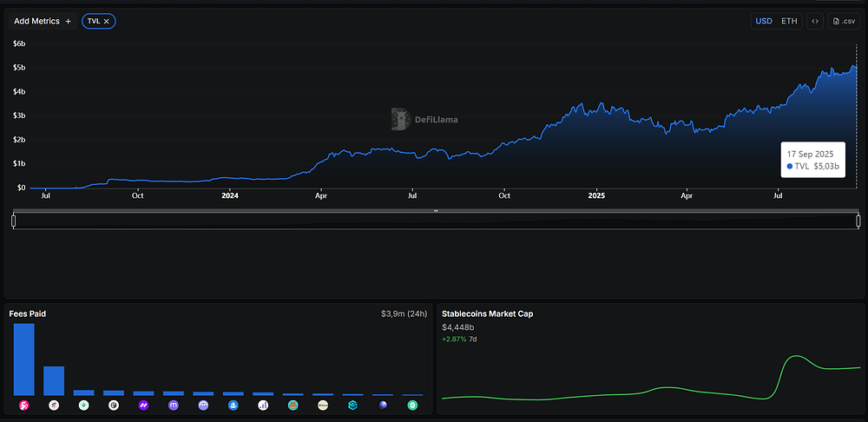Click the last green protocol icon in Fees Paid

pos(412,406)
